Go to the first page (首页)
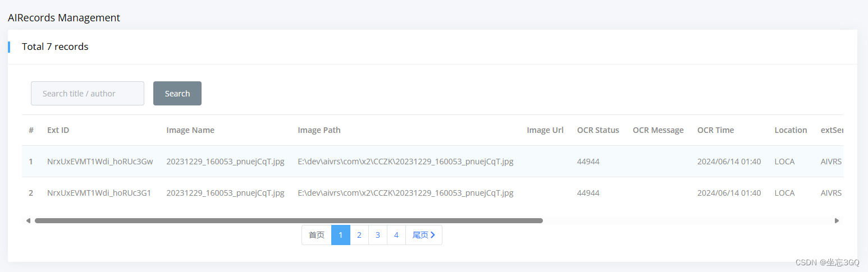The width and height of the screenshot is (868, 272). [x=317, y=235]
